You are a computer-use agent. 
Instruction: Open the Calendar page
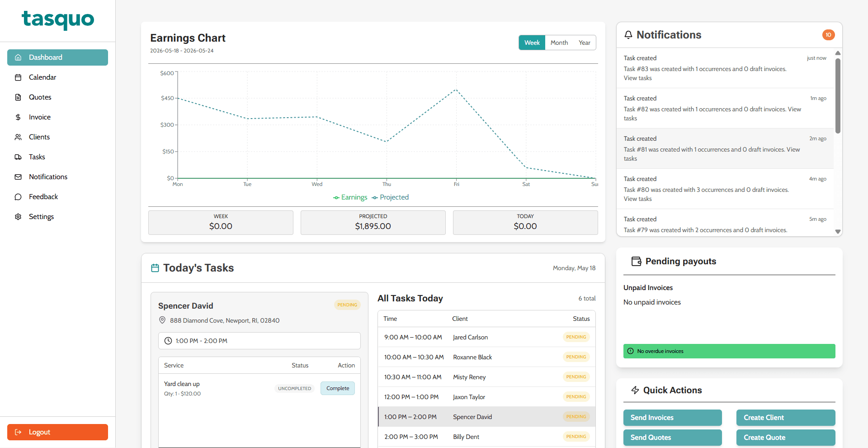[57, 77]
